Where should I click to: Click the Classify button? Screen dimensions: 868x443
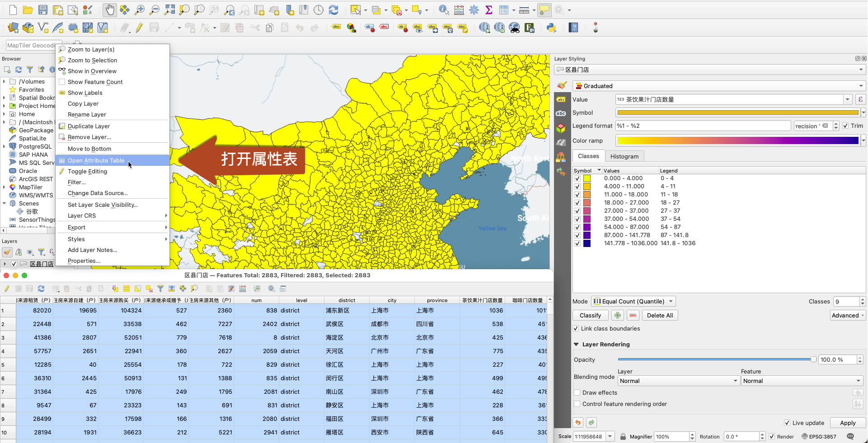coord(590,316)
